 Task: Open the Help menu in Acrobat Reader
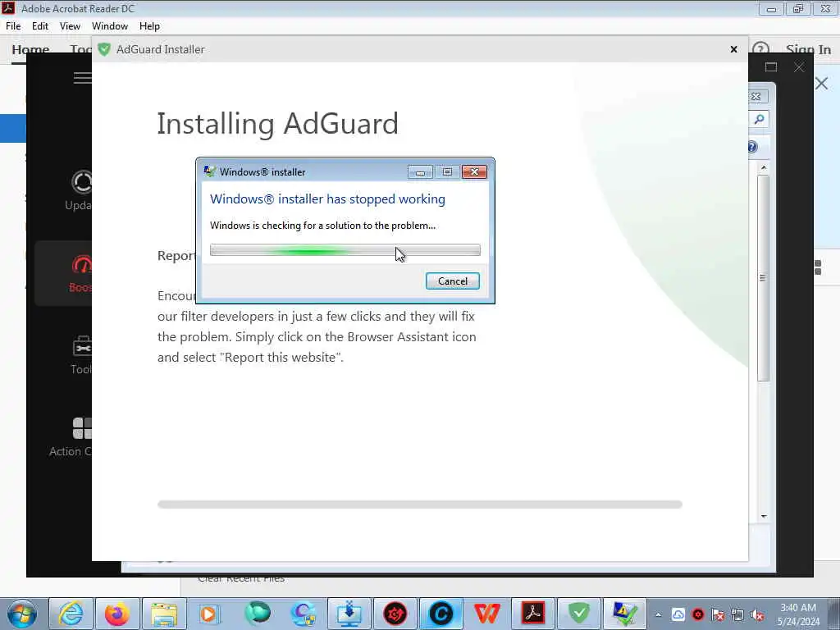149,26
